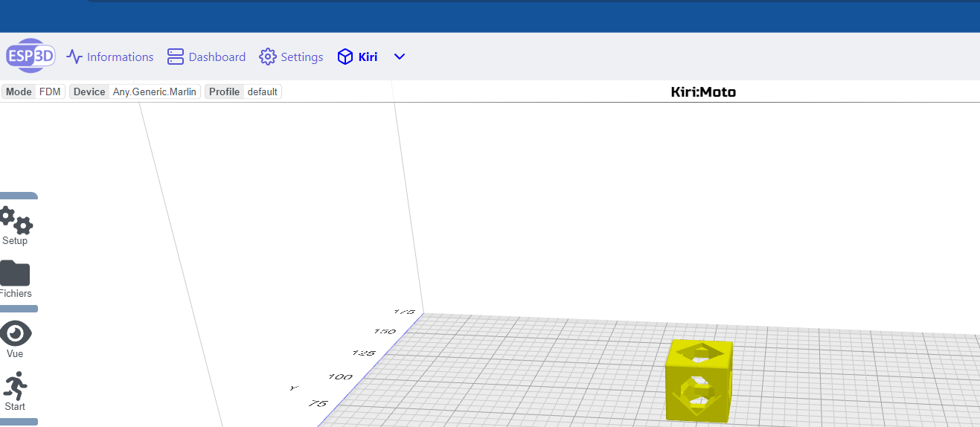This screenshot has height=427, width=980.
Task: Click the Settings gear icon in navbar
Action: (268, 57)
